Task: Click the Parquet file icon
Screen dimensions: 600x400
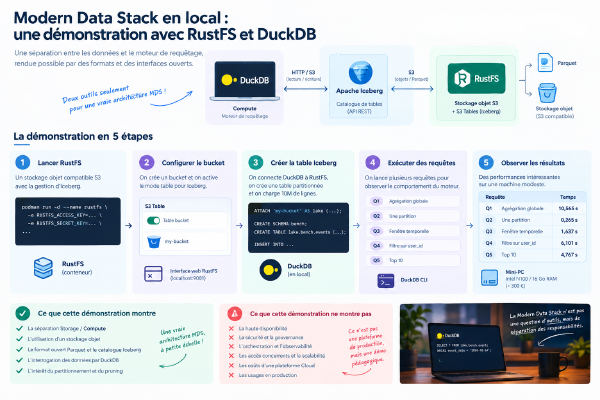Action: click(x=545, y=62)
